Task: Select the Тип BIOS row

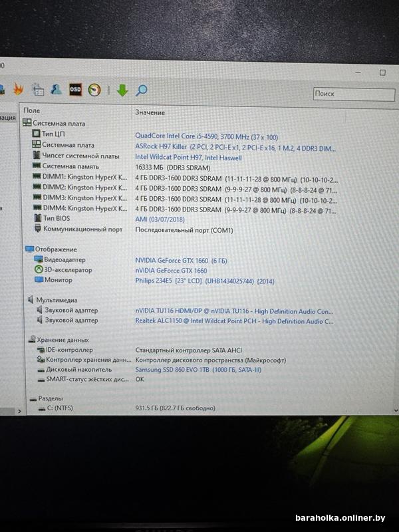Action: [x=52, y=218]
